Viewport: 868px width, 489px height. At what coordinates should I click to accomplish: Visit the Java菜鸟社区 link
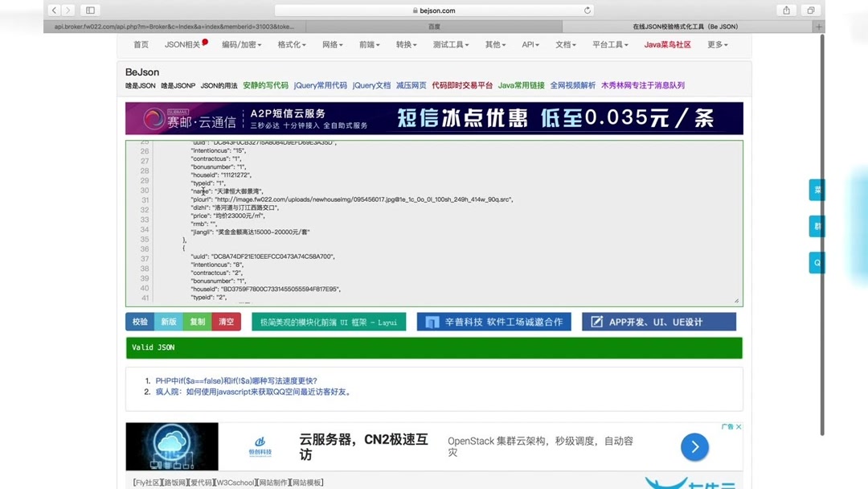click(x=667, y=44)
